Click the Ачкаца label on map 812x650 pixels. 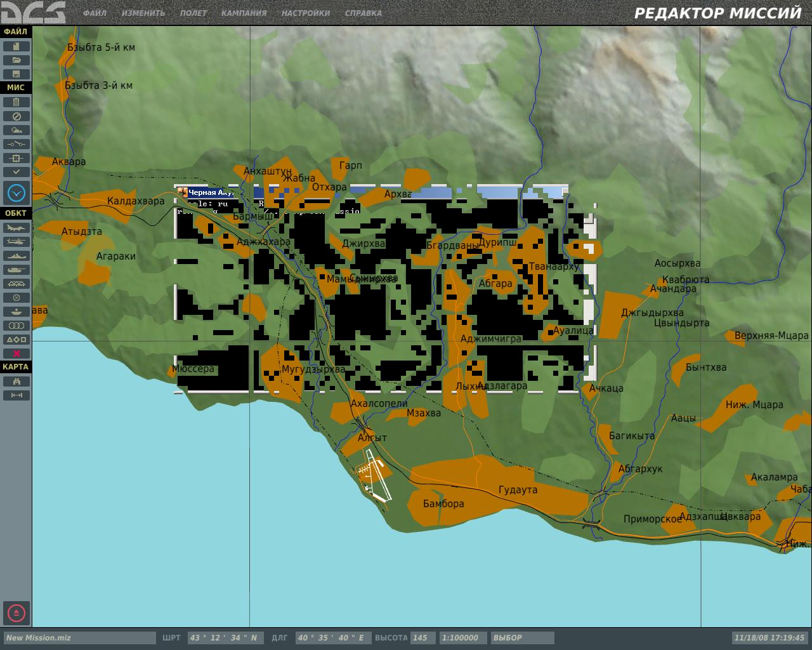[x=606, y=388]
